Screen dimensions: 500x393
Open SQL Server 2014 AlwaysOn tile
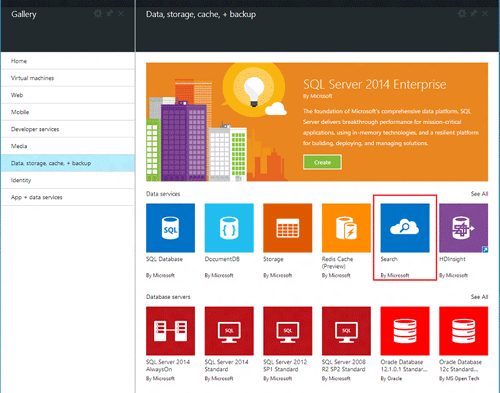170,331
